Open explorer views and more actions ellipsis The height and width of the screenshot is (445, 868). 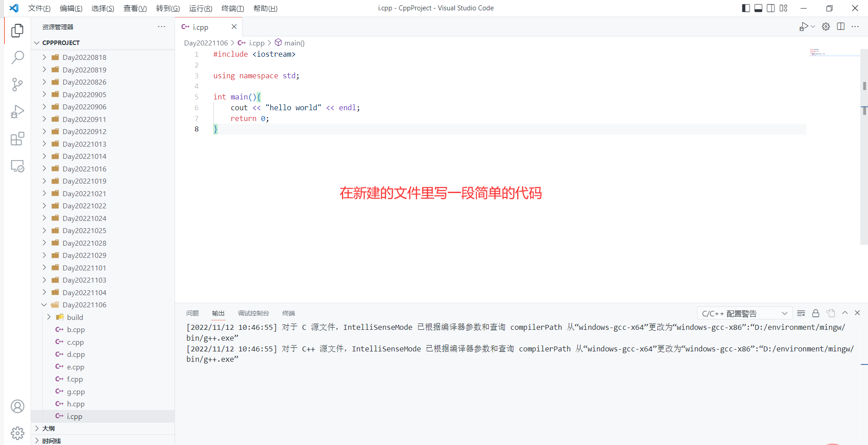pos(162,27)
